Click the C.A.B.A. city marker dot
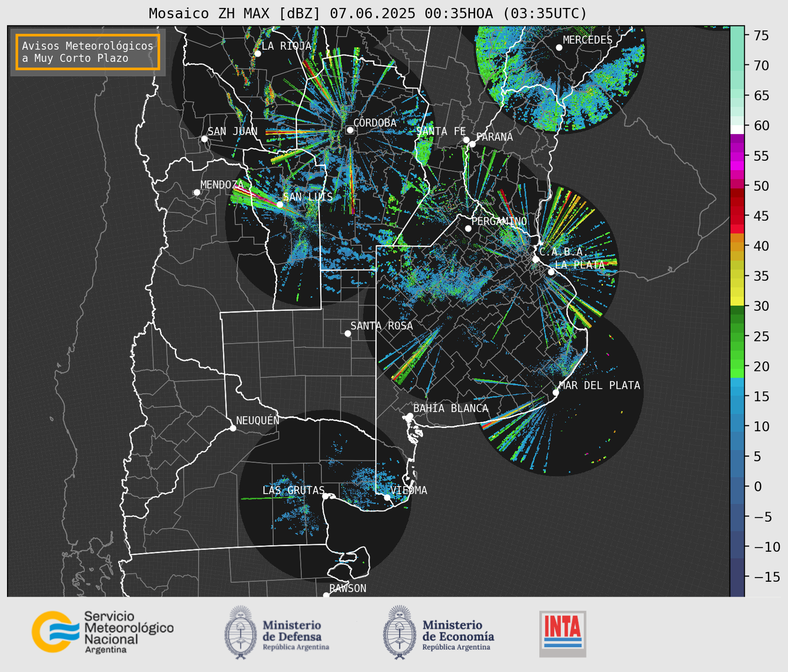 coord(536,259)
